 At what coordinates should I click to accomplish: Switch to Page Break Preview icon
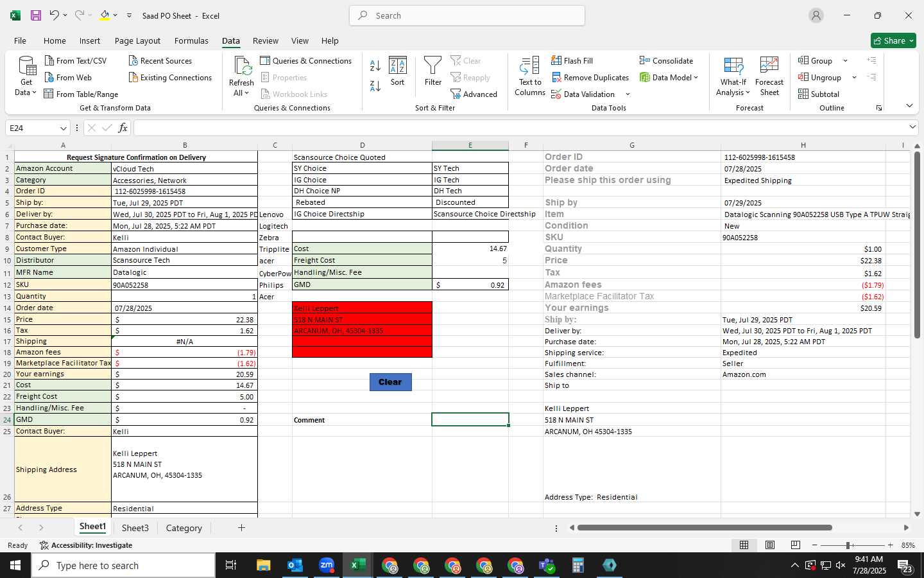pyautogui.click(x=795, y=545)
